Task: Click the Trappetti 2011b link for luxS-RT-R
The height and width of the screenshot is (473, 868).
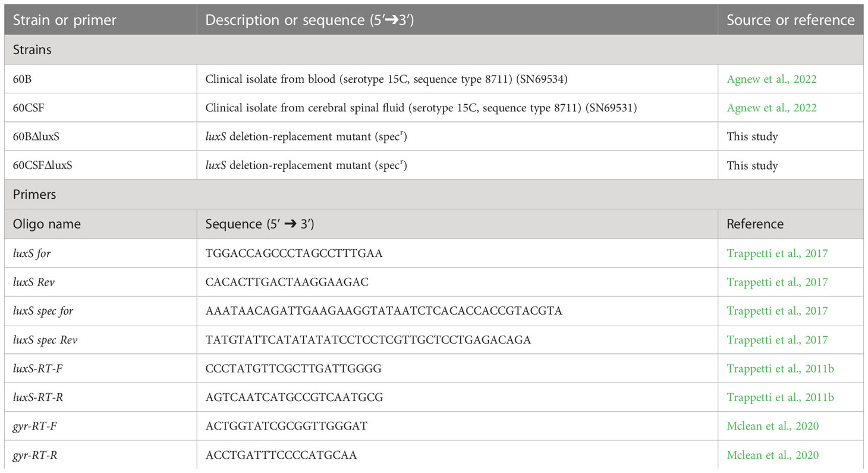Action: (x=780, y=397)
